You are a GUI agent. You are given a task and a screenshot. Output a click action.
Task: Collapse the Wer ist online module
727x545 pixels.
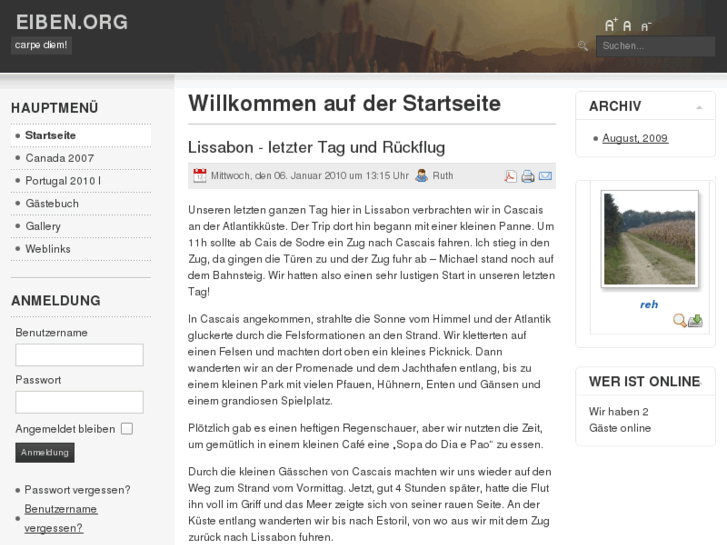coord(701,383)
